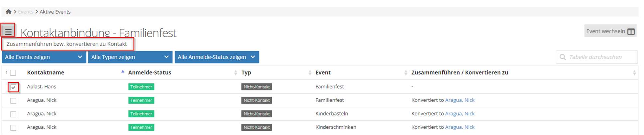Viewport: 644px width, 135px height.
Task: Go to Events in the breadcrumb
Action: pyautogui.click(x=26, y=12)
